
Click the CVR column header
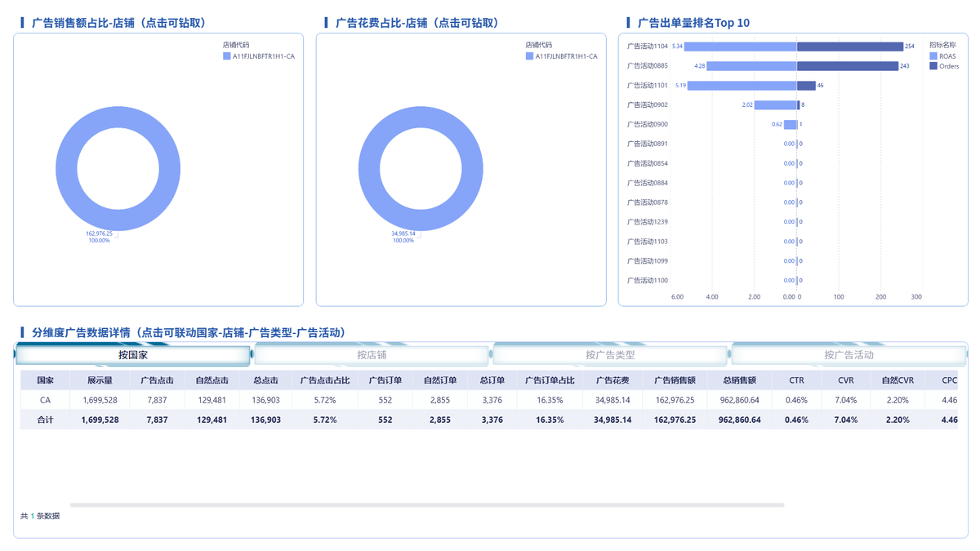[846, 380]
